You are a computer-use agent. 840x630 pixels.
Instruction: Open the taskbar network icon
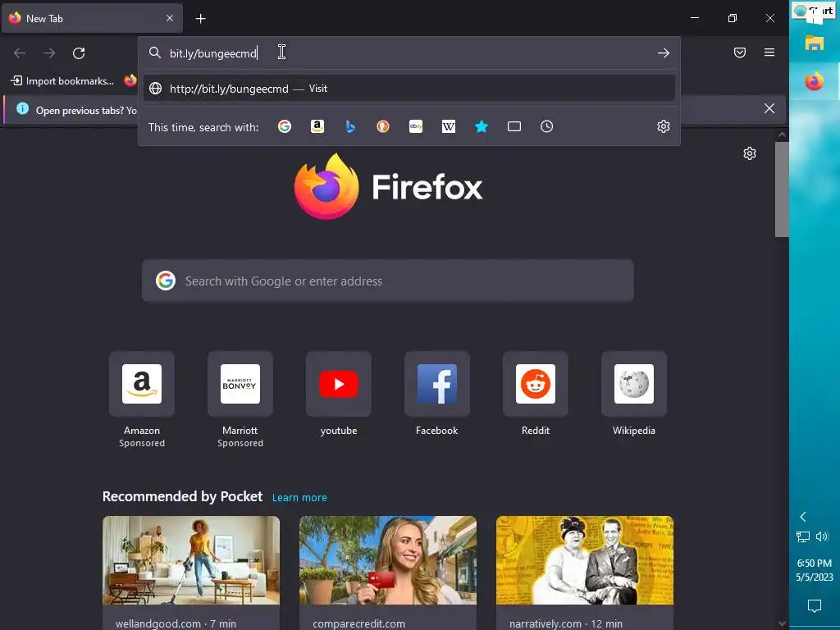(802, 536)
